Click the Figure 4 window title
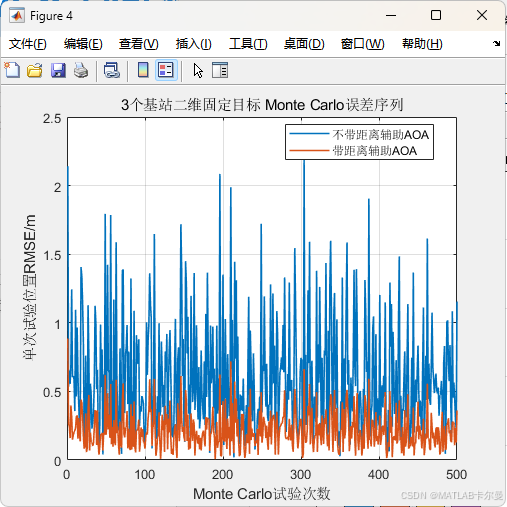507x507 pixels. click(x=51, y=16)
